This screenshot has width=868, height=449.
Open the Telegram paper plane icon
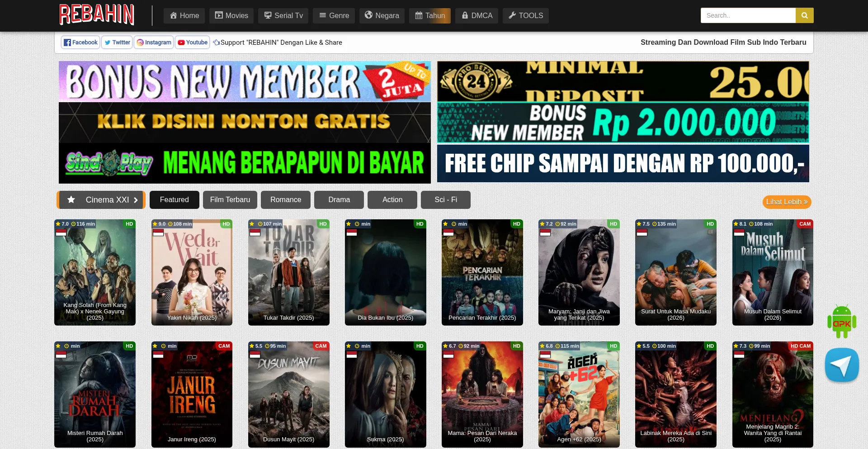pyautogui.click(x=842, y=365)
